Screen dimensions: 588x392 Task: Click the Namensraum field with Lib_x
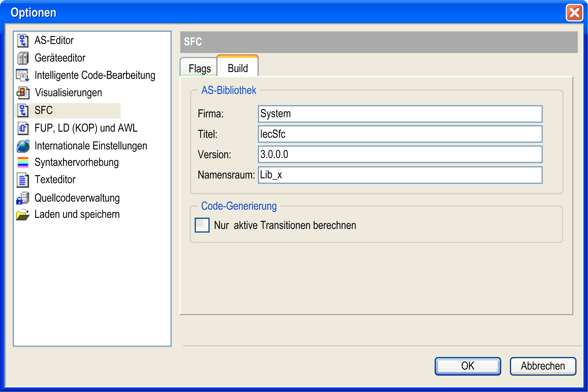tap(400, 175)
